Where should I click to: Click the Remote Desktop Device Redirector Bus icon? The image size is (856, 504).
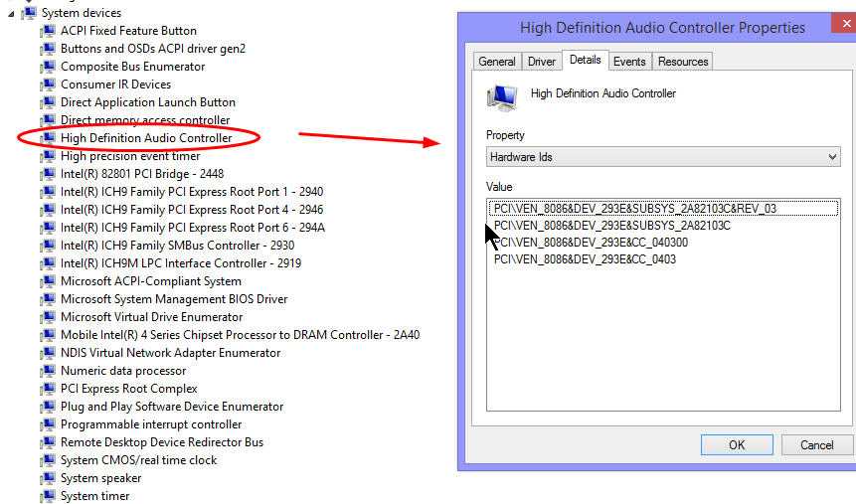pyautogui.click(x=48, y=442)
